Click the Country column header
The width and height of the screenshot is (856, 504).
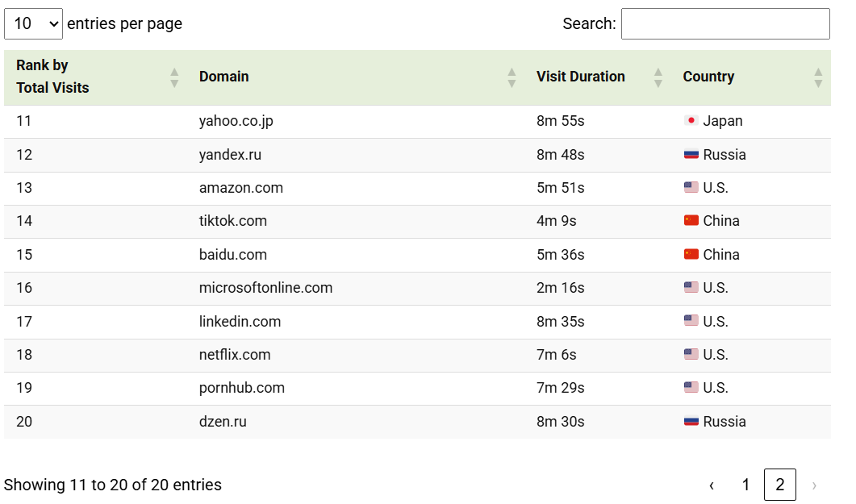[x=708, y=77]
